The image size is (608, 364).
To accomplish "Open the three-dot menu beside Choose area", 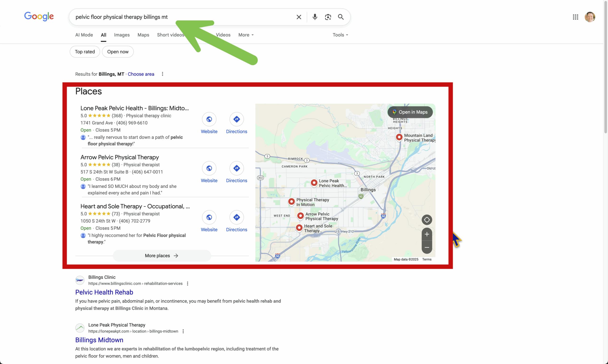I will [162, 74].
